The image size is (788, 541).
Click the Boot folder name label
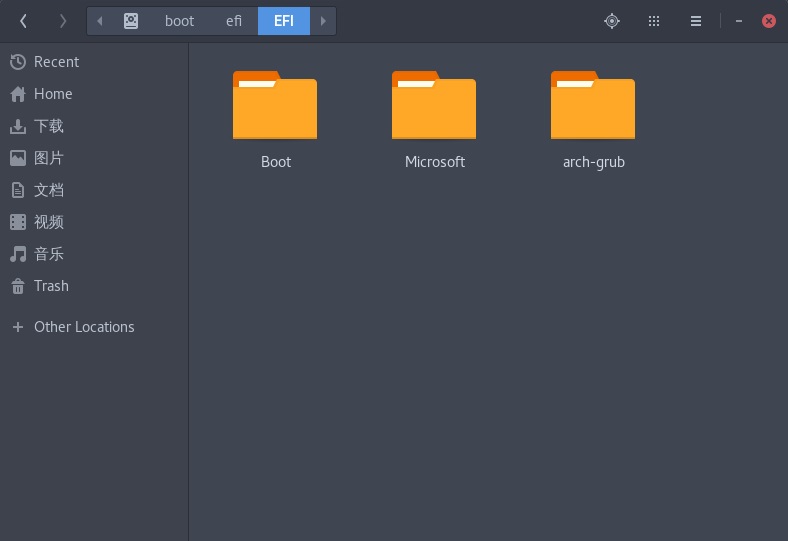pyautogui.click(x=276, y=162)
